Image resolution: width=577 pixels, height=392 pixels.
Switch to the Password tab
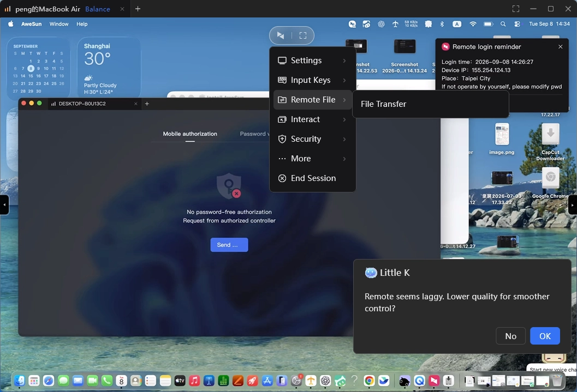(254, 134)
